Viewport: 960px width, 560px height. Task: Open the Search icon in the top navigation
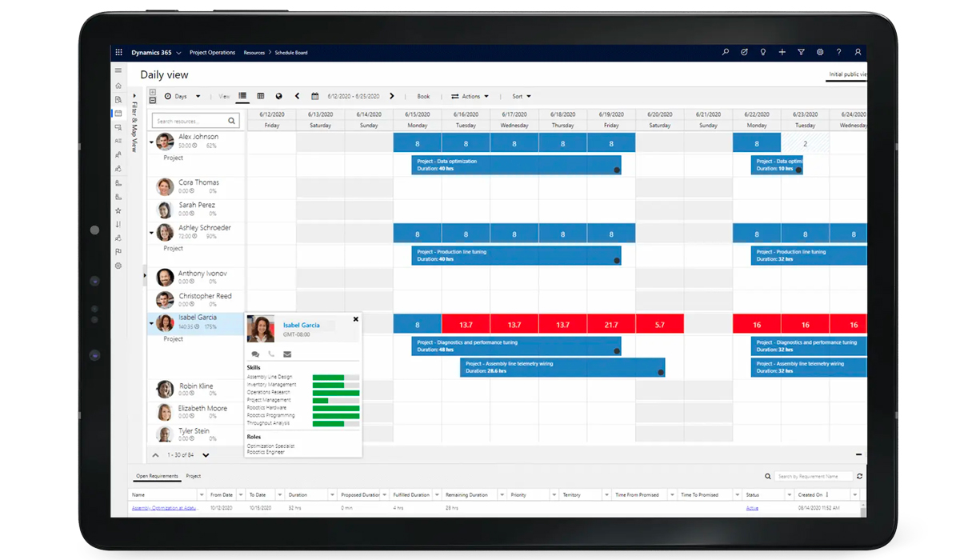click(726, 51)
